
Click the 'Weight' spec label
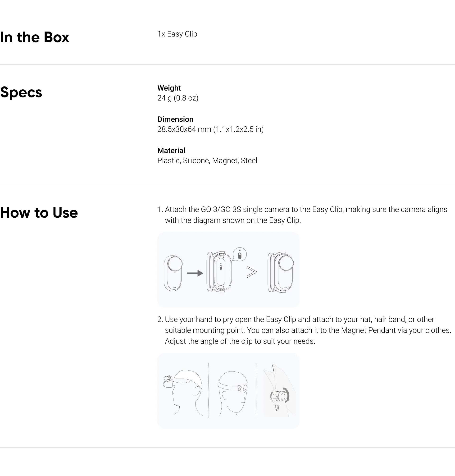click(x=169, y=88)
